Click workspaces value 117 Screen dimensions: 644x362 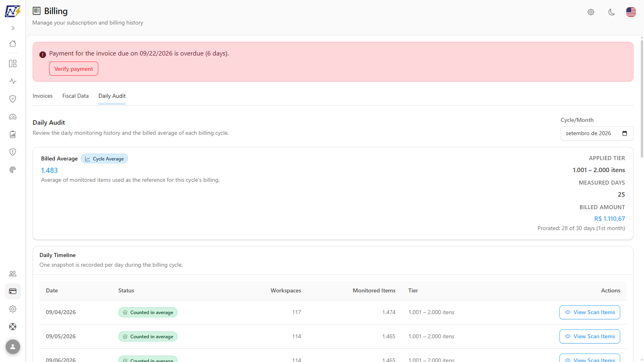pyautogui.click(x=297, y=312)
